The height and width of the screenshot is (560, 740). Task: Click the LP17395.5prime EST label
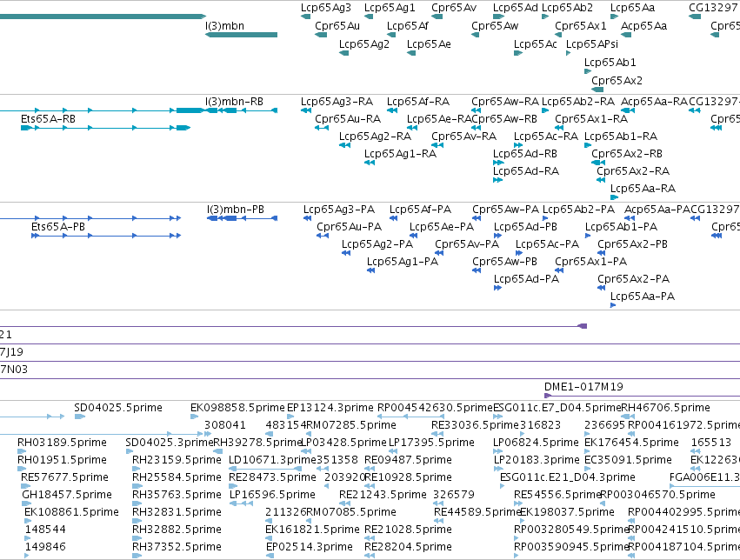click(x=431, y=443)
